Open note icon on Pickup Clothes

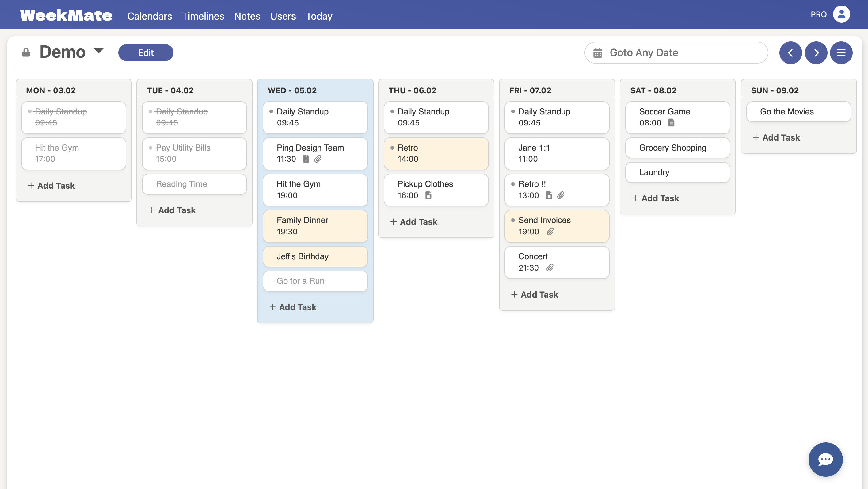428,195
